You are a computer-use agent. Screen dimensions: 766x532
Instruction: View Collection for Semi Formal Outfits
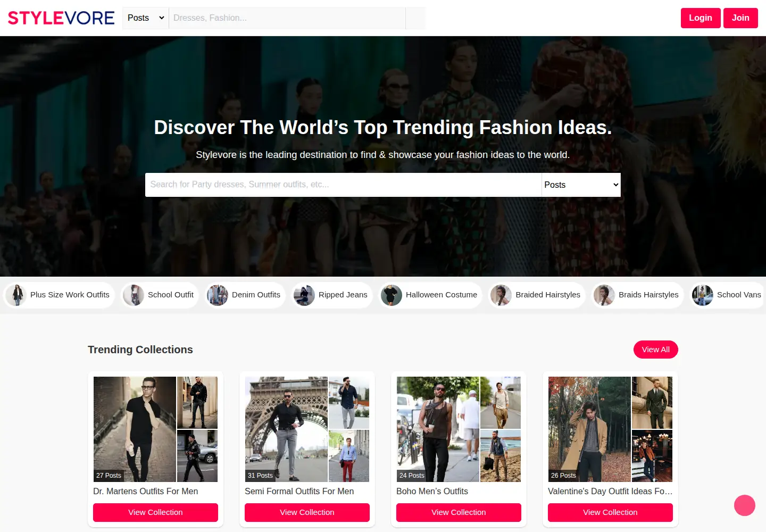click(307, 512)
